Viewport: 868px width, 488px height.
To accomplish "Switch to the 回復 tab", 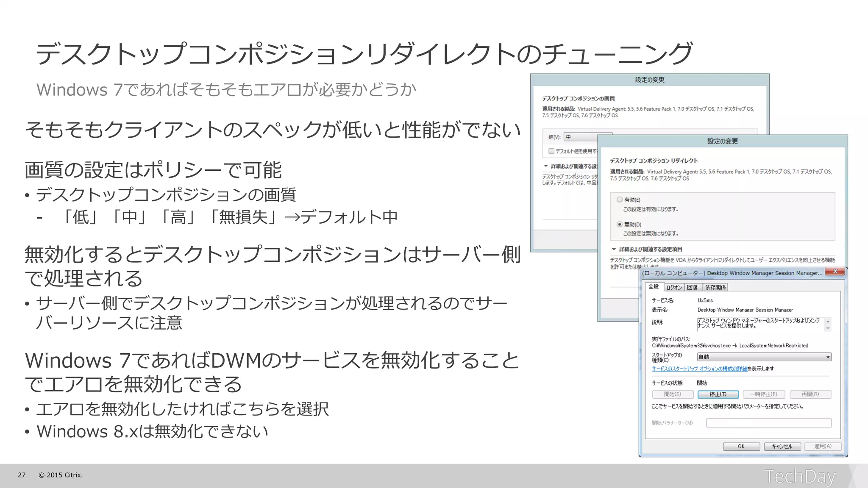I will 693,287.
